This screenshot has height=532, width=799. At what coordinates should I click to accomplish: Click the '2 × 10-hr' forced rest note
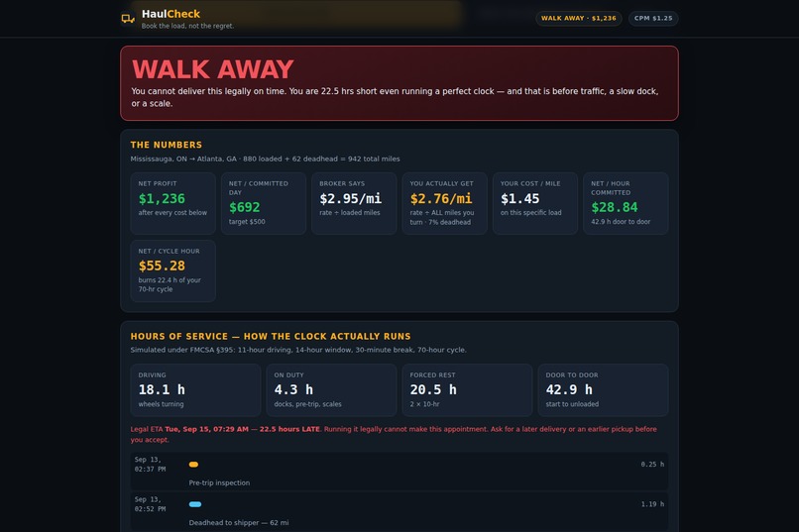pos(424,404)
